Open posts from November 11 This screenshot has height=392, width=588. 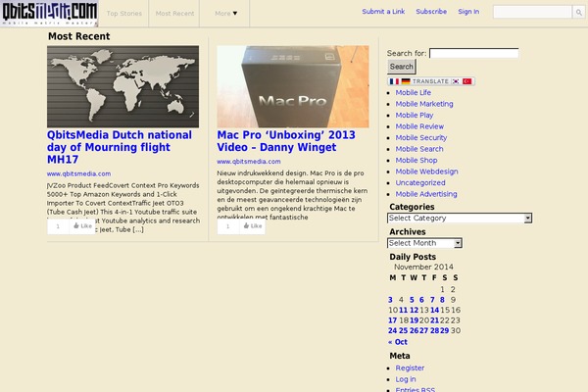[x=403, y=311]
